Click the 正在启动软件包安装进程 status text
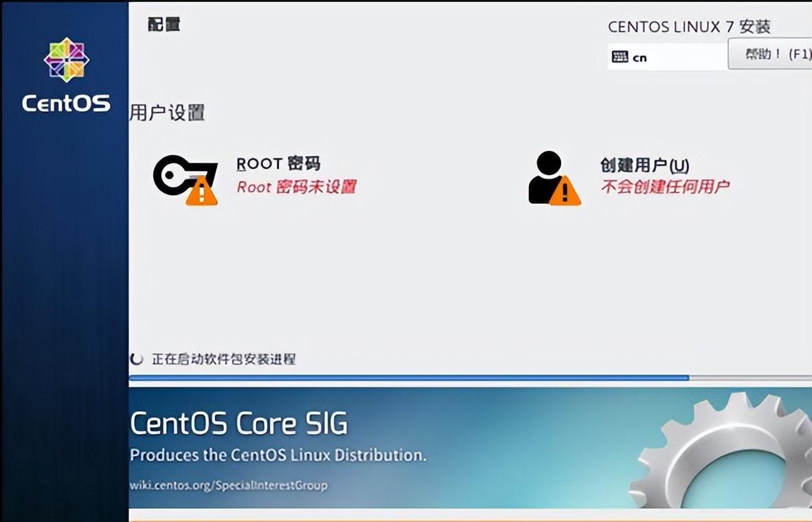 coord(224,359)
